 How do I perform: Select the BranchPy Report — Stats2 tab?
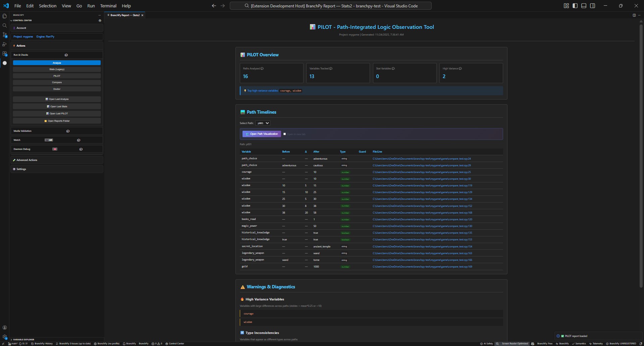(x=125, y=15)
